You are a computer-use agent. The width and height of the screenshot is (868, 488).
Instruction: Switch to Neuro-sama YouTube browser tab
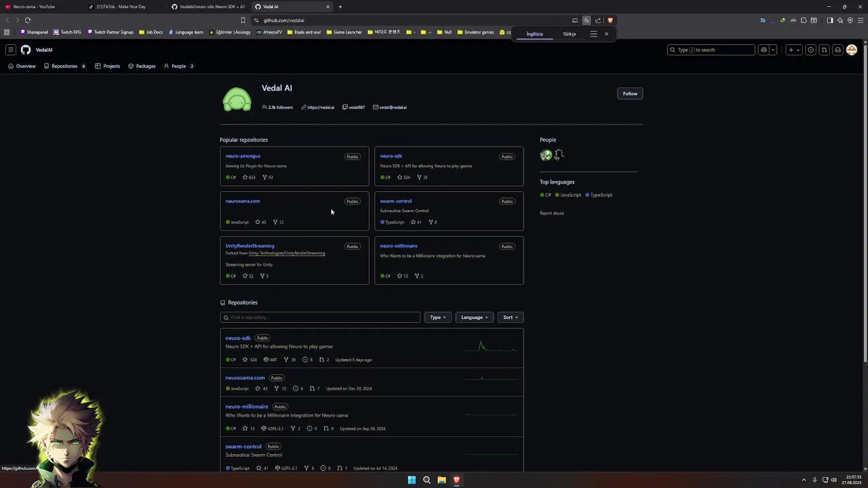[x=41, y=7]
